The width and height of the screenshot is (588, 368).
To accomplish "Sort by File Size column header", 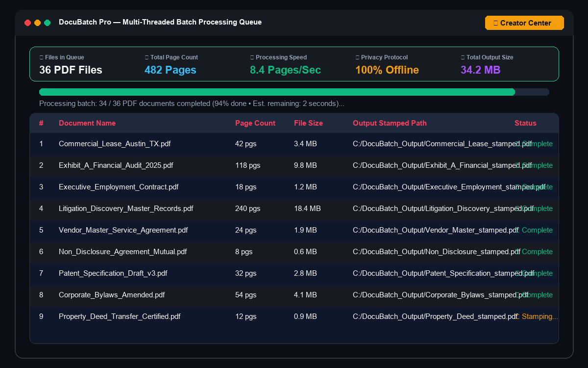I will pyautogui.click(x=308, y=123).
